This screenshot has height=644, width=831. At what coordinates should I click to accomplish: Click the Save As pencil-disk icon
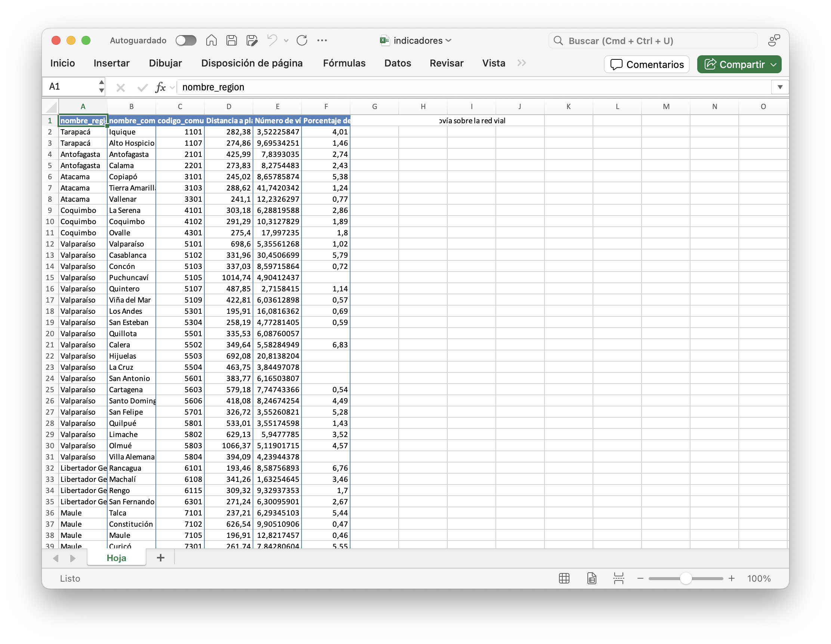point(251,40)
